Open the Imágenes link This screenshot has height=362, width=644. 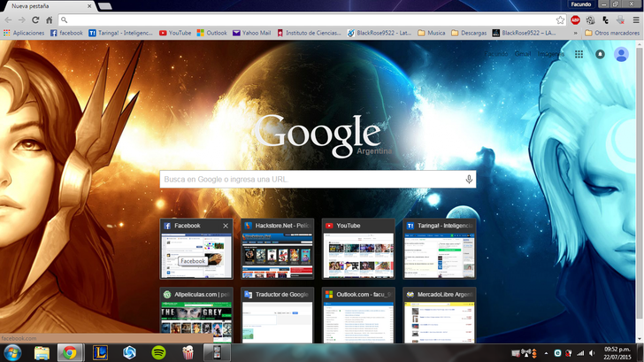pos(551,54)
